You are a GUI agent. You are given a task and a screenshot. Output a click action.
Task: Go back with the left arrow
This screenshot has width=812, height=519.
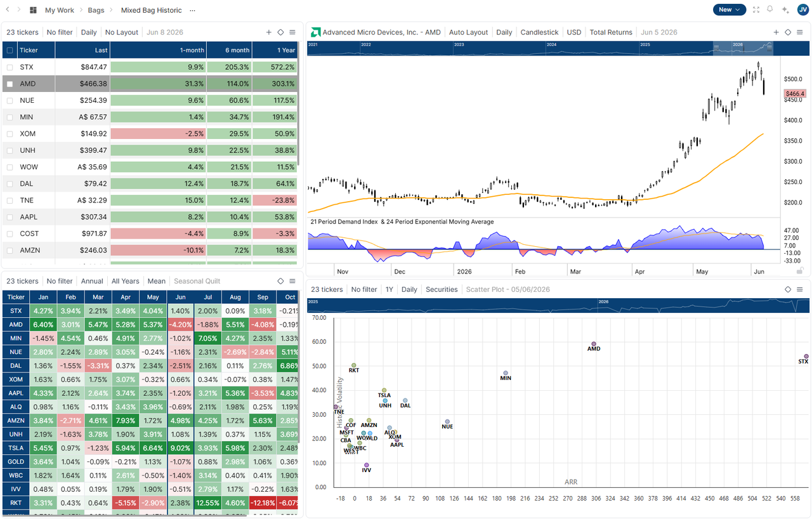(x=7, y=10)
